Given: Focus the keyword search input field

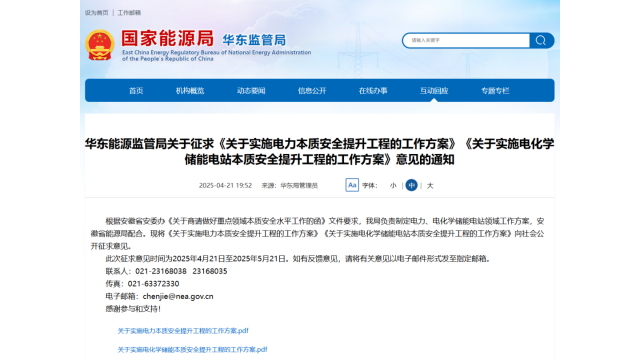Looking at the screenshot, I should coord(466,40).
